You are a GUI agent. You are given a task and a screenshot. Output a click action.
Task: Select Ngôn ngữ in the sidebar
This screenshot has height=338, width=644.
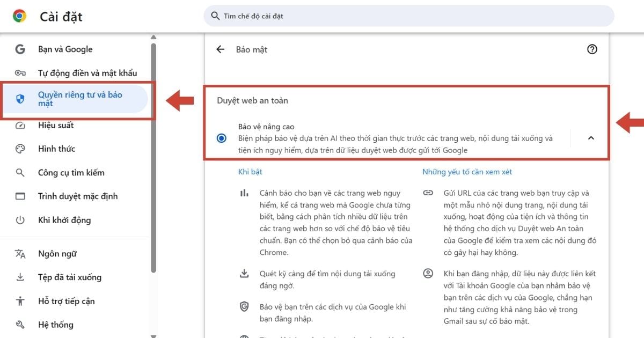[56, 254]
